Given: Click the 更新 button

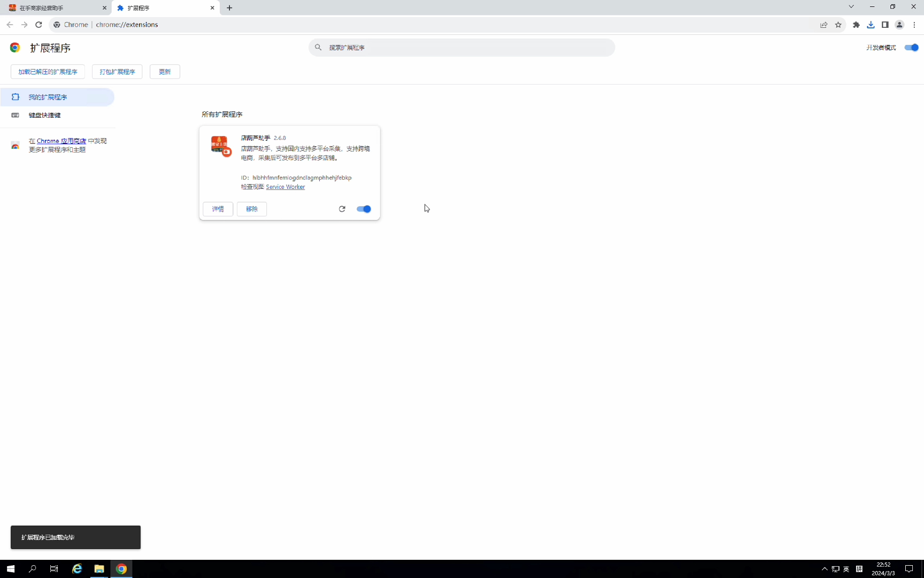Looking at the screenshot, I should click(x=165, y=72).
